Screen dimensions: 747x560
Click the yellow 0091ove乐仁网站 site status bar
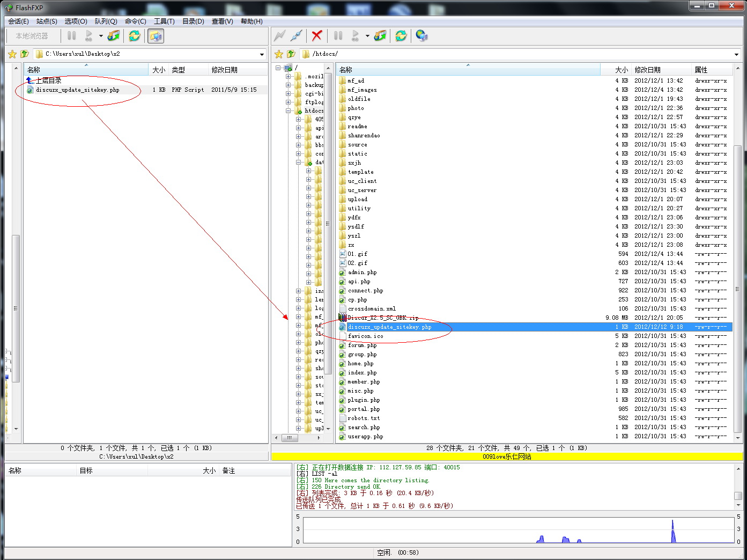[x=507, y=456]
